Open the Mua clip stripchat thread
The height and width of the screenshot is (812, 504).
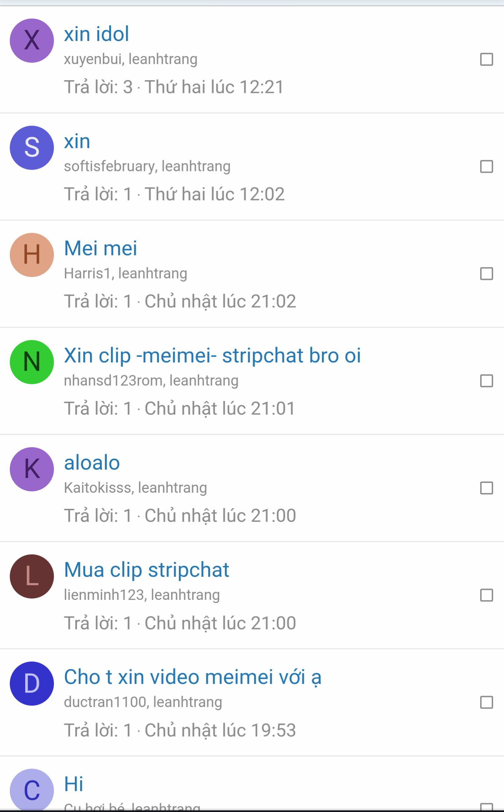146,569
